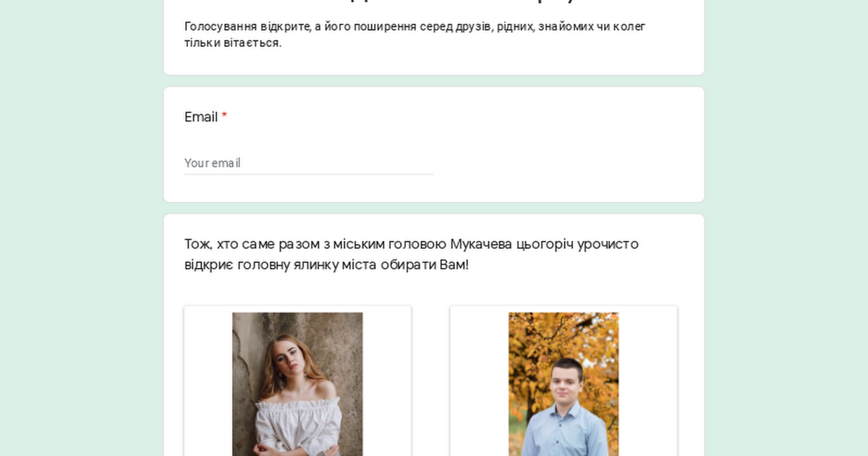Choose the left candidate option card margin

pos(208,384)
